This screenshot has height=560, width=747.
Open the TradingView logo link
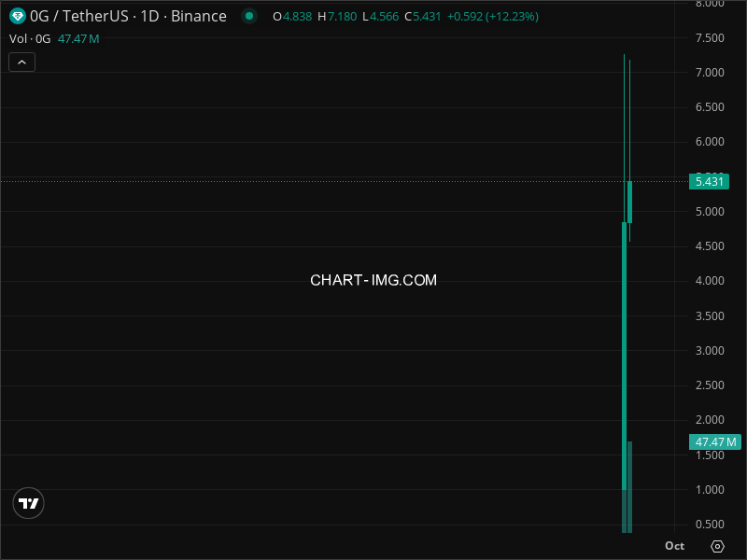[29, 503]
